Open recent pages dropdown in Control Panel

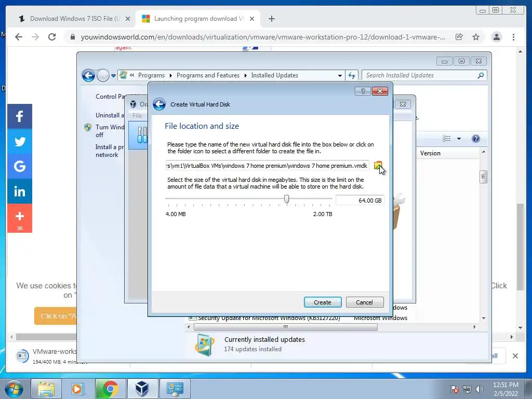(114, 76)
